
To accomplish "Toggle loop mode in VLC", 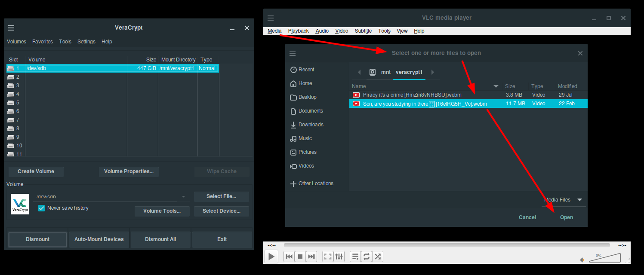I will 367,257.
